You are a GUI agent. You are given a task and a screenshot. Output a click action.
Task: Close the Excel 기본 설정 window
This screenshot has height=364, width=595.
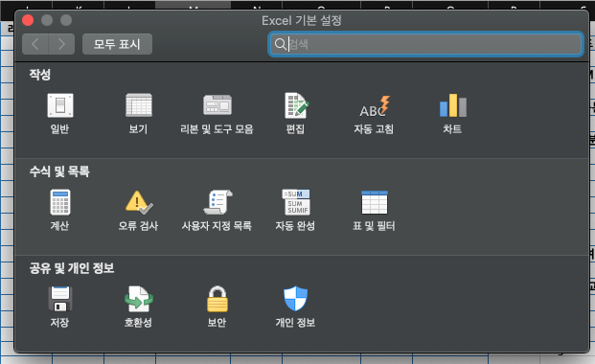click(x=28, y=20)
